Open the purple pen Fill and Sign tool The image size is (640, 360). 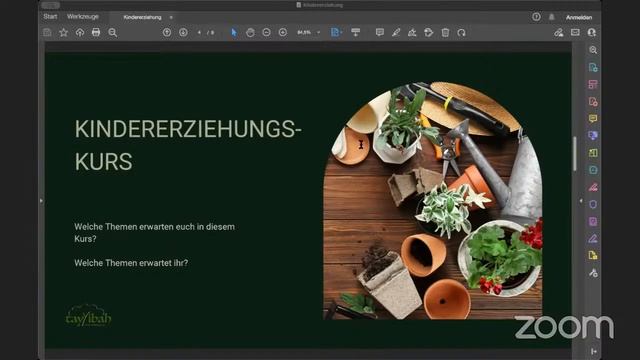[593, 238]
